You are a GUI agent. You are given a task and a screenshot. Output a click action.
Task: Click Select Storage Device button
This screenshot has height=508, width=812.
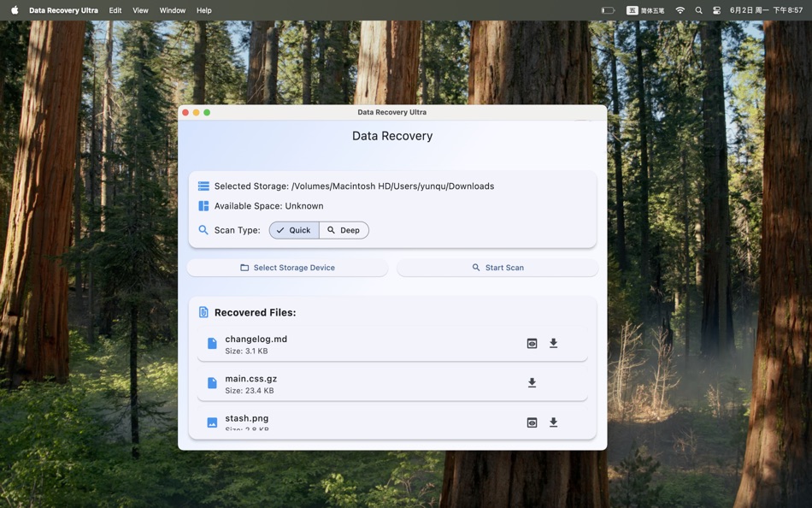point(287,268)
